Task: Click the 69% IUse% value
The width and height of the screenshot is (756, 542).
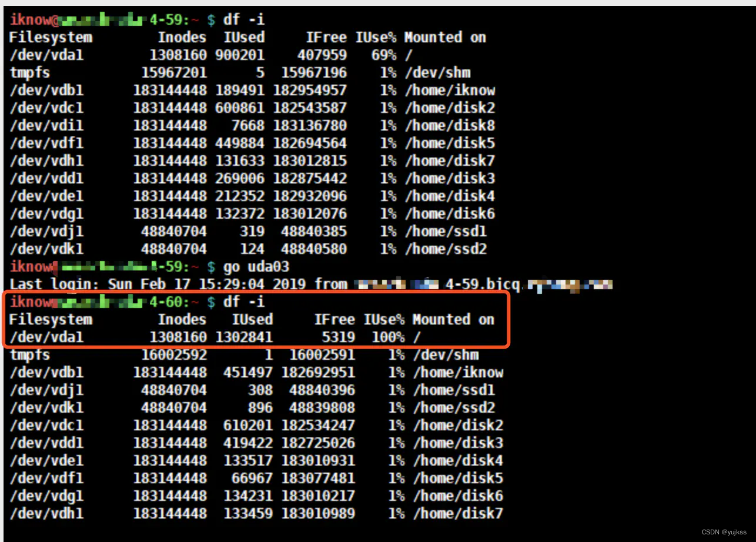Action: pos(384,55)
